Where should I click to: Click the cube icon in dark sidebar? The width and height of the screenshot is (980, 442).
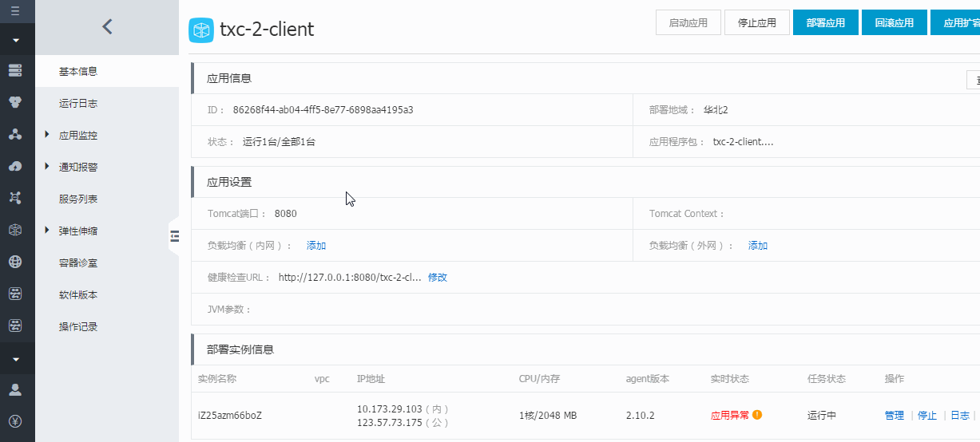pyautogui.click(x=15, y=230)
